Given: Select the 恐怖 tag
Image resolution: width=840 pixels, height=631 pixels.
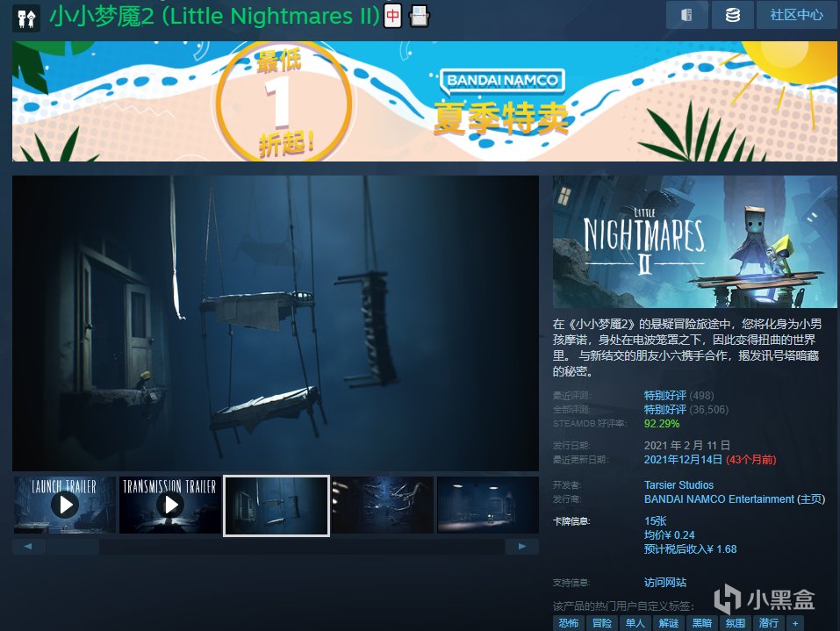Looking at the screenshot, I should [x=569, y=623].
